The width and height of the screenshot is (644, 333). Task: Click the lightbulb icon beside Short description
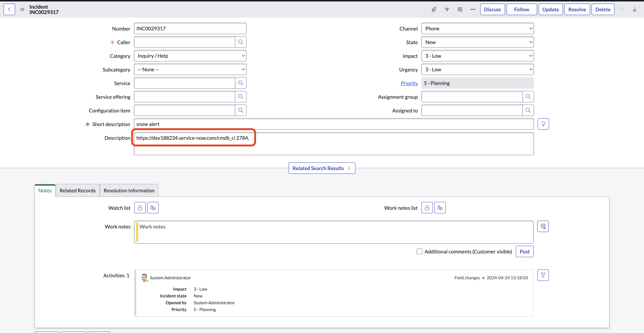(x=543, y=124)
